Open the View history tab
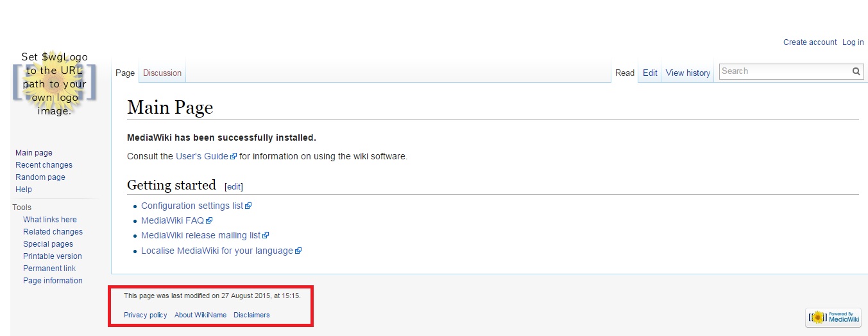Screen dimensions: 868x336 688,73
